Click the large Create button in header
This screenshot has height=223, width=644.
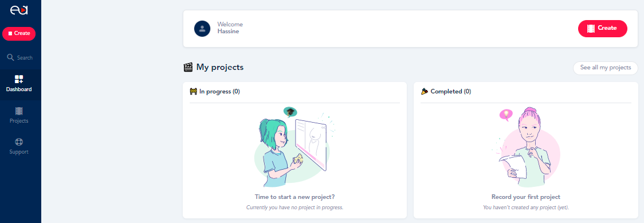603,28
